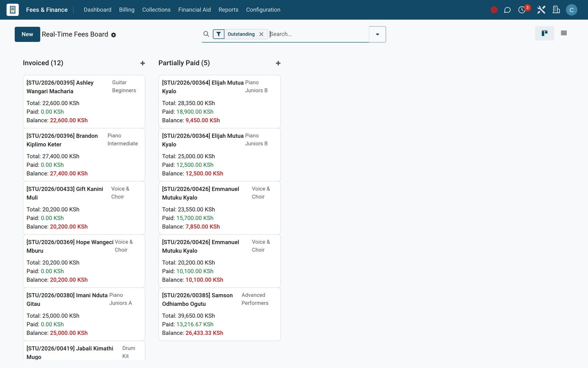
Task: Click the red recording indicator icon
Action: [494, 10]
